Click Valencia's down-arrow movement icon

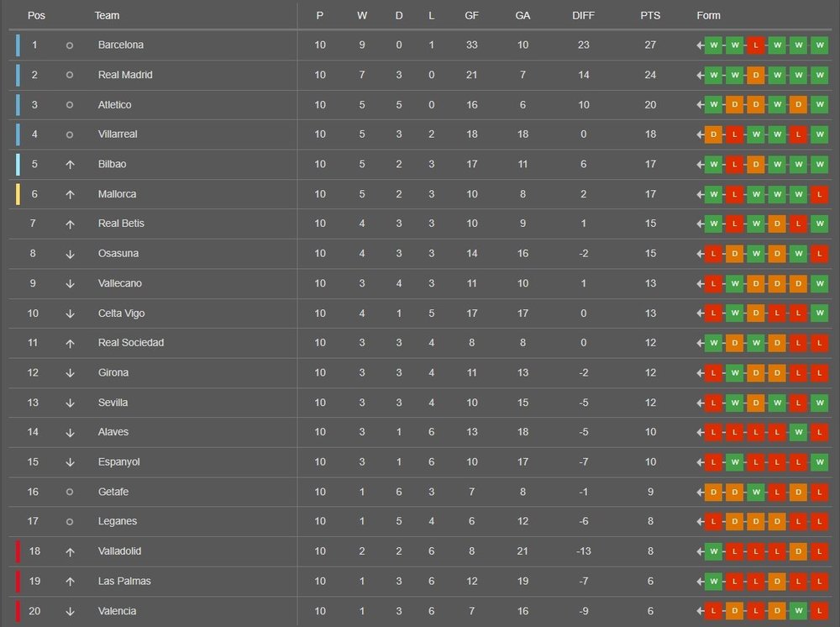70,612
